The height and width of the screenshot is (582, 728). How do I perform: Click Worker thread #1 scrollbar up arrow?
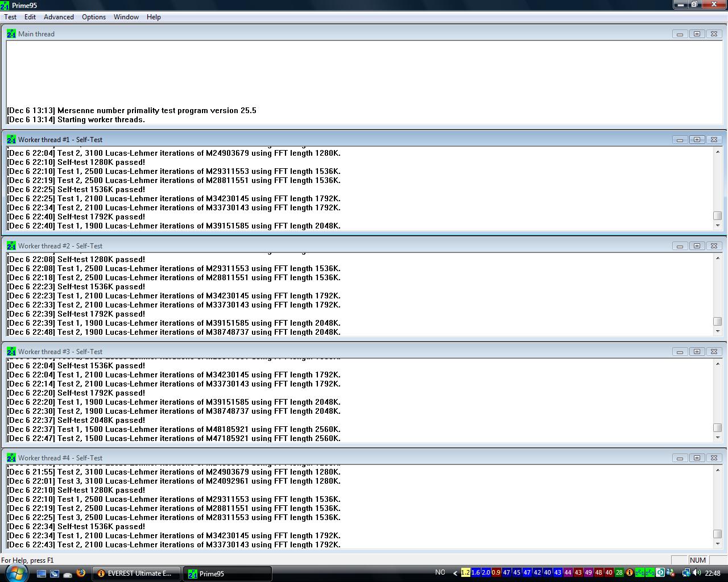[718, 152]
